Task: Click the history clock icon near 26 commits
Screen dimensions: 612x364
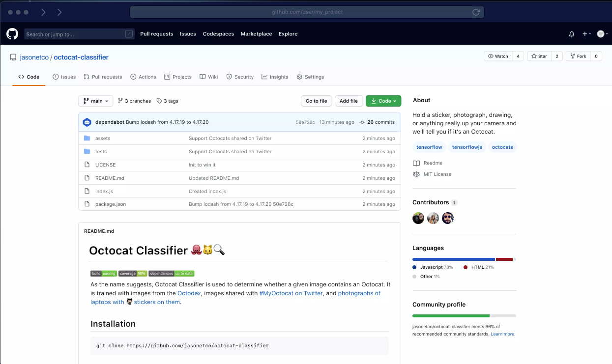Action: 362,122
